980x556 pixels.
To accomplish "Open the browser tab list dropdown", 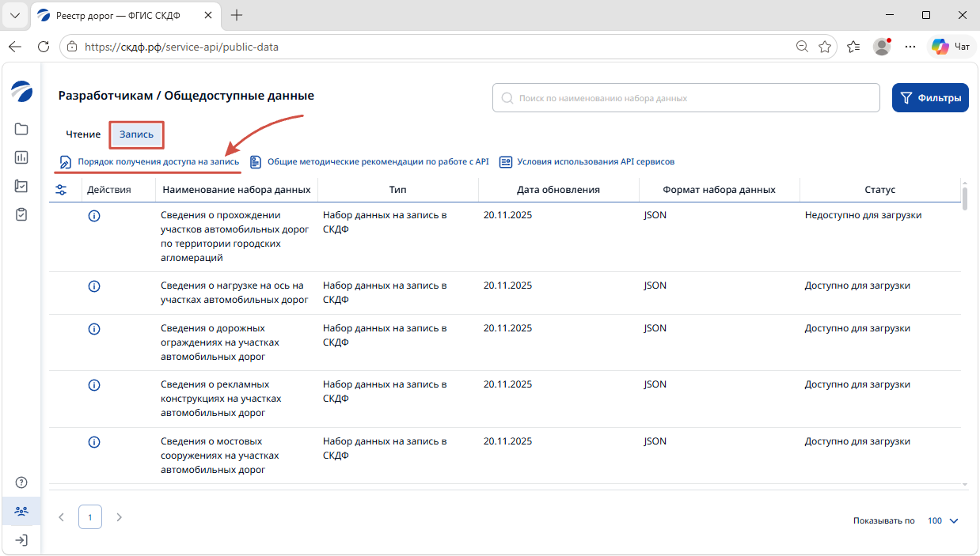I will [15, 15].
